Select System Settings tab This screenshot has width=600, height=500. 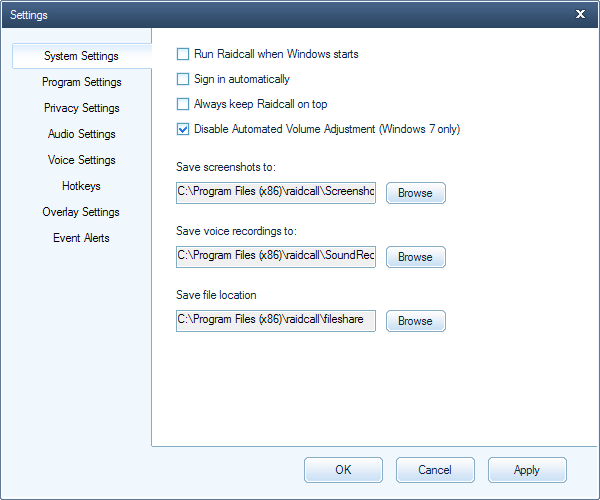pyautogui.click(x=82, y=56)
